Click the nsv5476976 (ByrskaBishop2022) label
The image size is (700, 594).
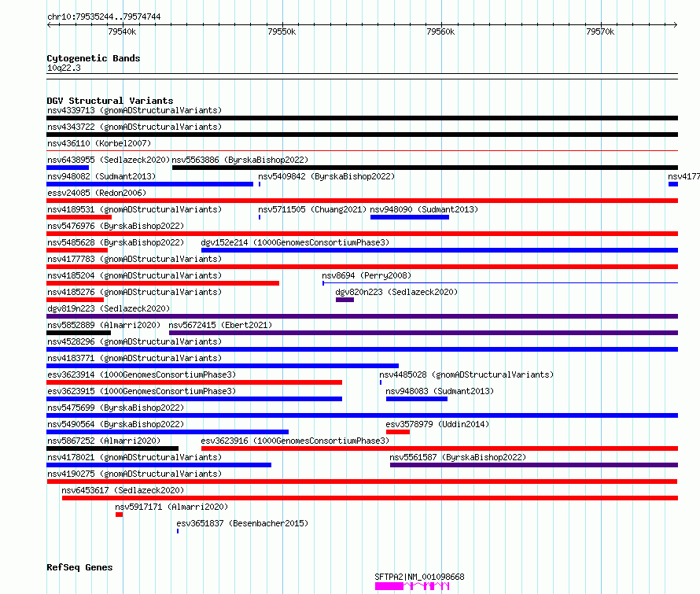click(116, 226)
